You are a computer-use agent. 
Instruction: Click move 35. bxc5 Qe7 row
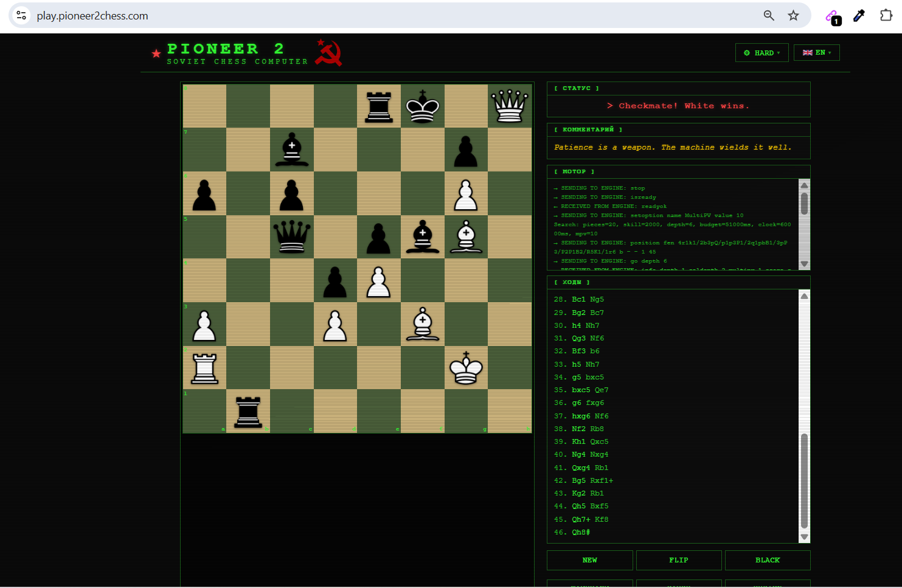[x=581, y=390]
